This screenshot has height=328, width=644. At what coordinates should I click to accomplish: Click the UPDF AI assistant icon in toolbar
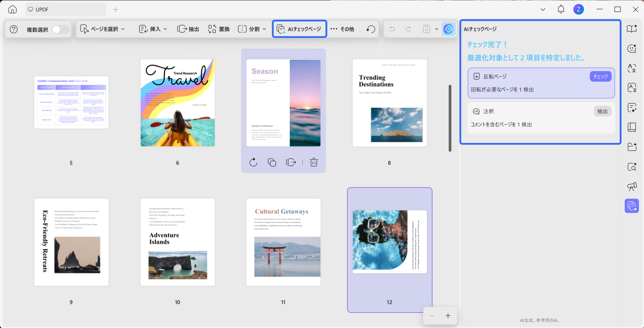[449, 29]
